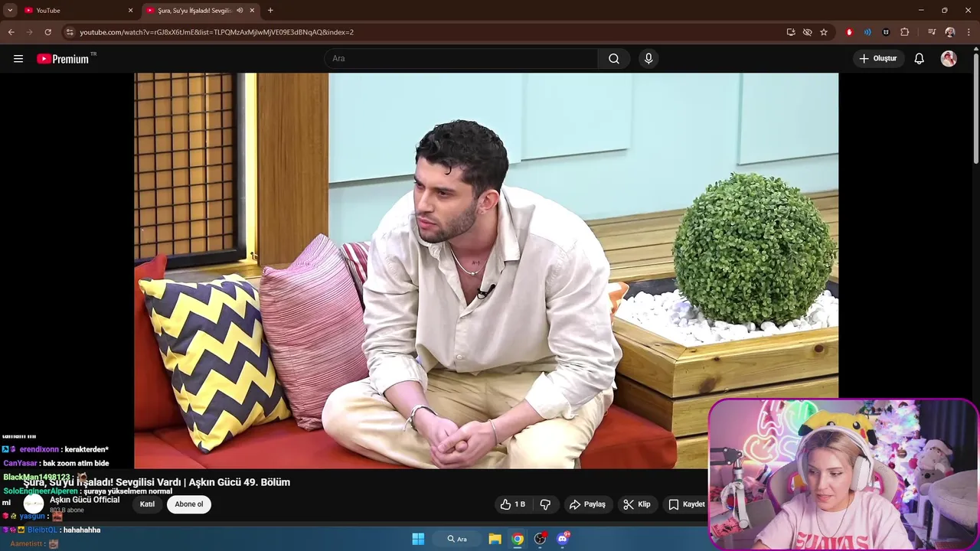Click the page vertical scrollbar
Viewport: 980px width, 551px height.
tap(975, 107)
